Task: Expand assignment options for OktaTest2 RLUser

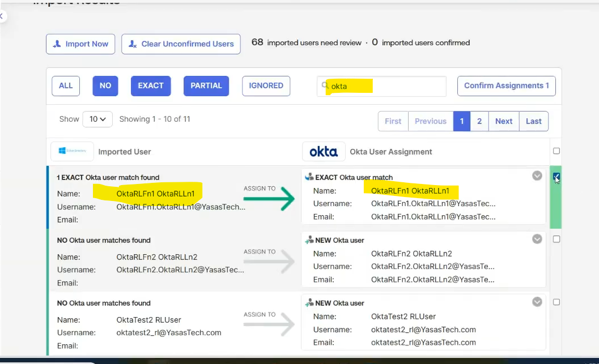Action: pyautogui.click(x=537, y=302)
